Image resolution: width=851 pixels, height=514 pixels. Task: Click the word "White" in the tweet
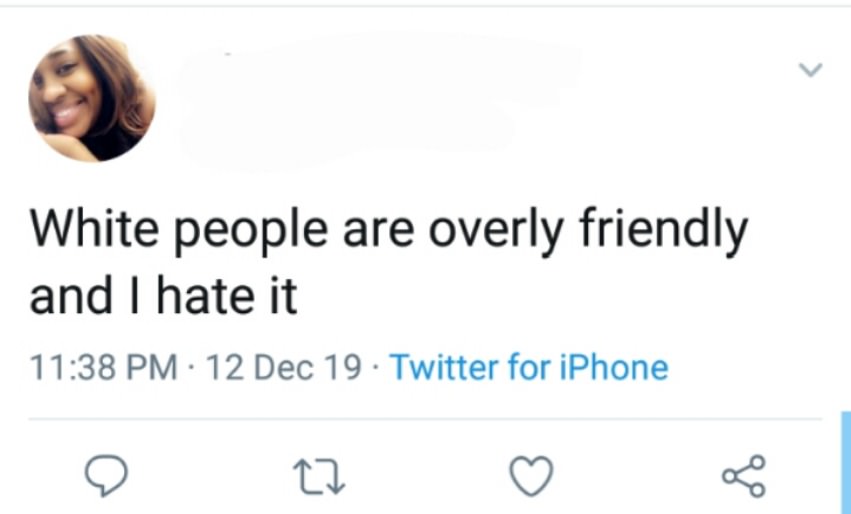point(95,226)
